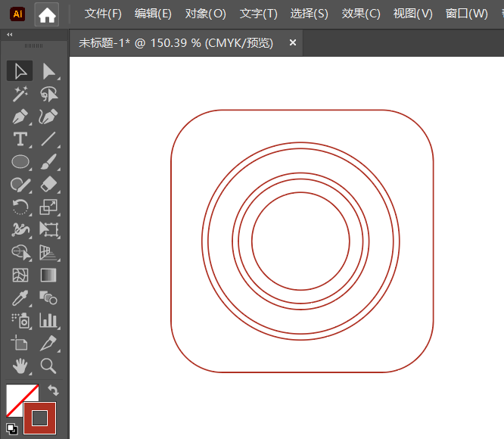504x439 pixels.
Task: Collapse toolbar using double-arrow at top
Action: click(x=9, y=35)
